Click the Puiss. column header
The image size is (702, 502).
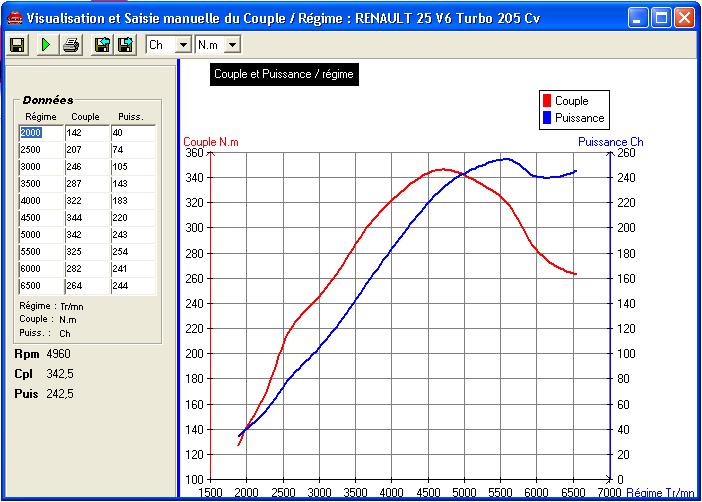131,117
